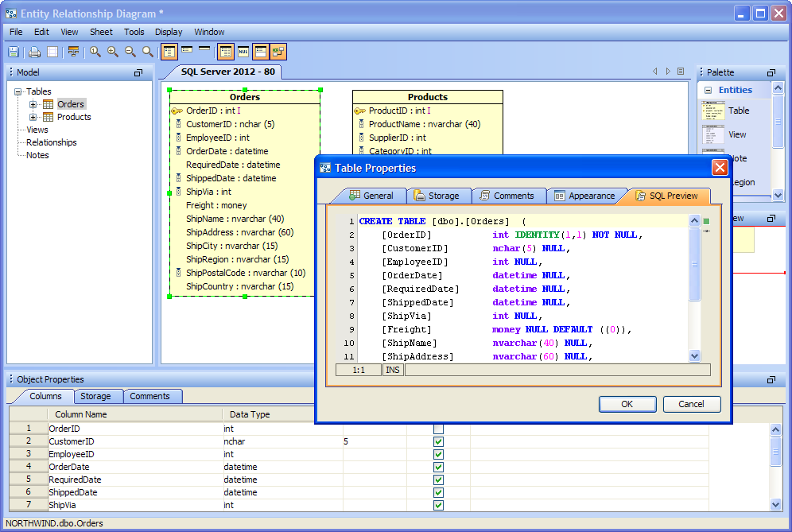Uncheck the checkbox in the CustomerID row

438,441
